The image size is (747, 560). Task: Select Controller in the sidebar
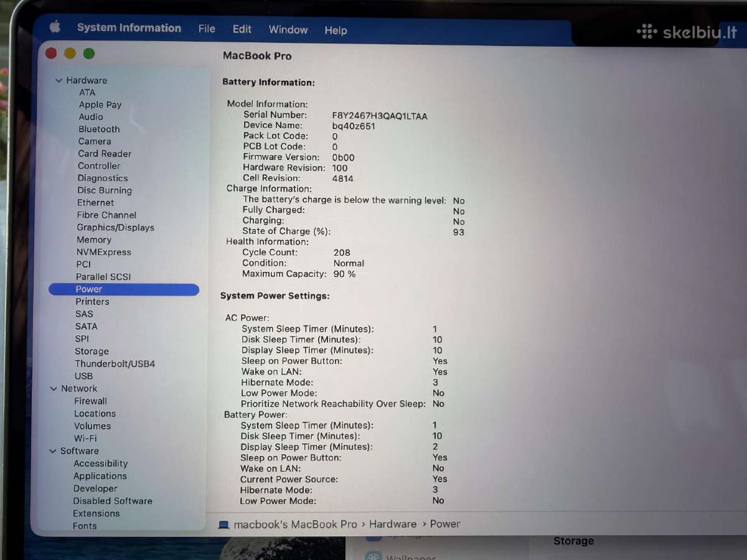(99, 166)
